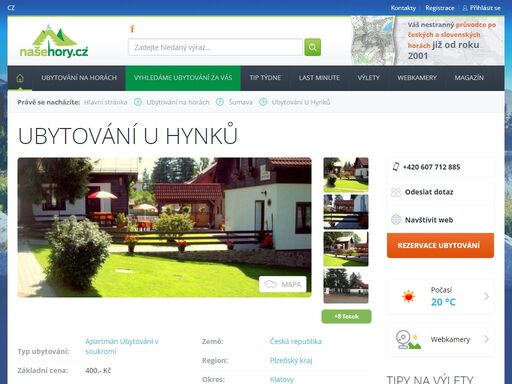
Task: Expand the Počasí weather chevron
Action: pos(487,296)
